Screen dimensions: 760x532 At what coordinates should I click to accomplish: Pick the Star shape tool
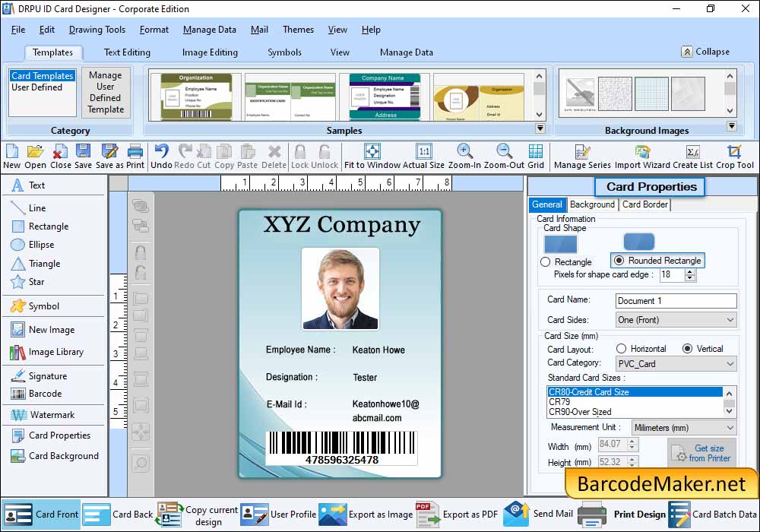click(27, 281)
